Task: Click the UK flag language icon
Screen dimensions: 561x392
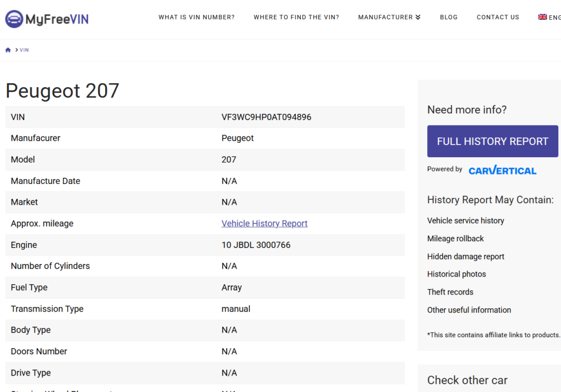Action: (542, 17)
